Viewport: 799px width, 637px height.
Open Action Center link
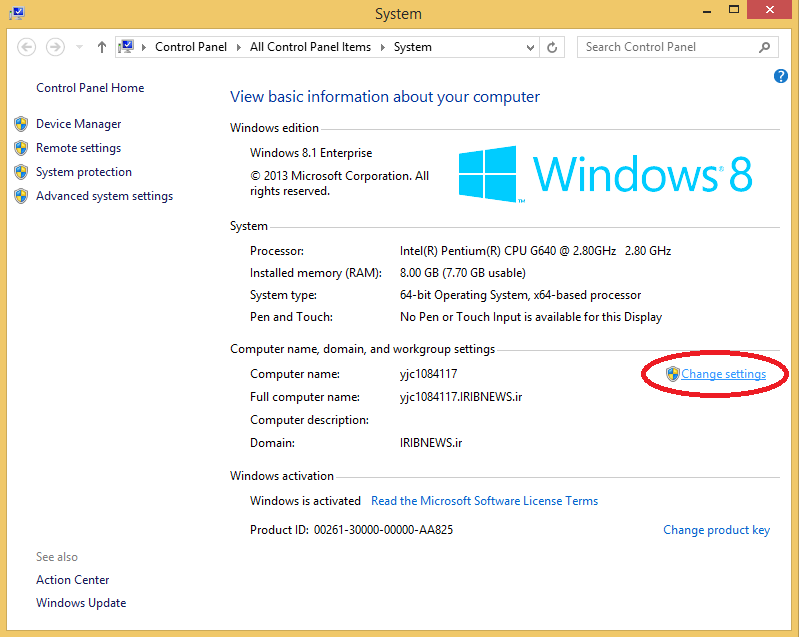[x=72, y=580]
